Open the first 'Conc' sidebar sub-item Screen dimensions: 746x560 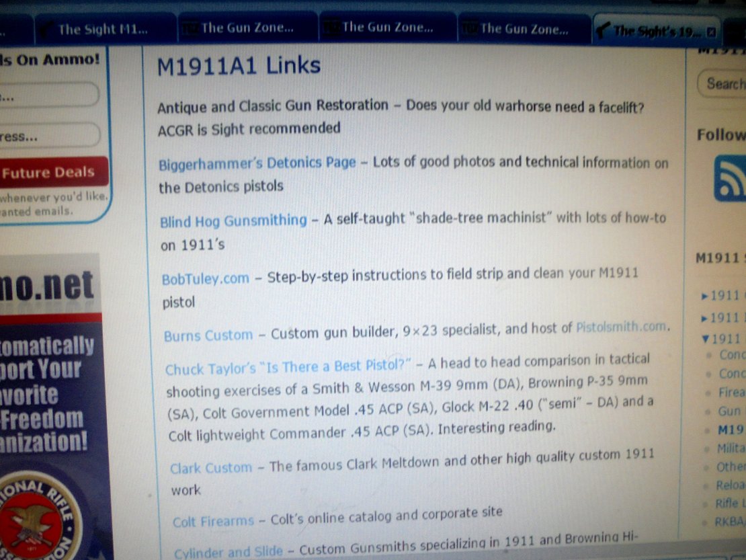coord(732,355)
